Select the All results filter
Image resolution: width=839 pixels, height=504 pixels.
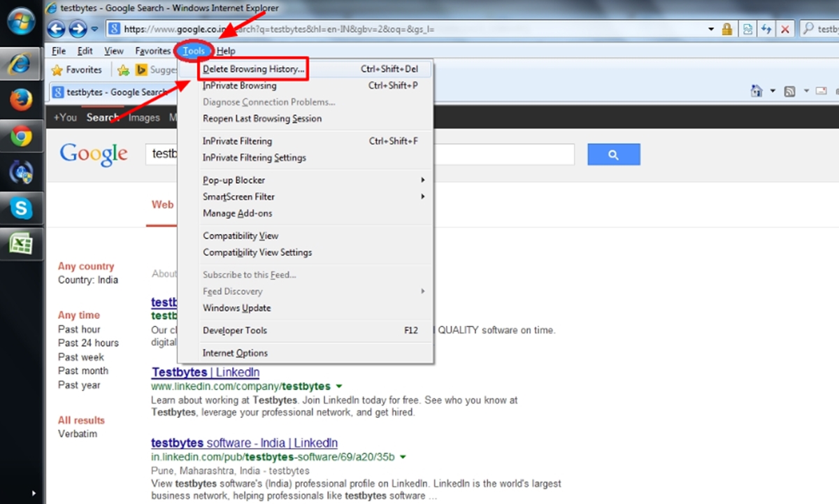pos(81,420)
